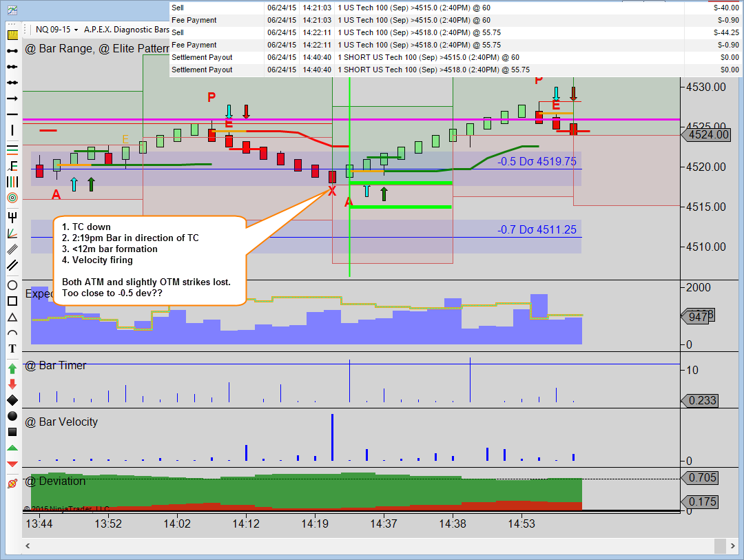Click the '@ Deviation' panel label
The image size is (744, 560).
pyautogui.click(x=55, y=481)
